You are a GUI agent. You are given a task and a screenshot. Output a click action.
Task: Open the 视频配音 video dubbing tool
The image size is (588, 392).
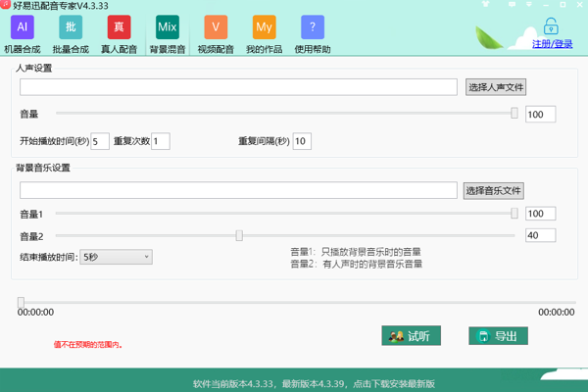(x=217, y=27)
